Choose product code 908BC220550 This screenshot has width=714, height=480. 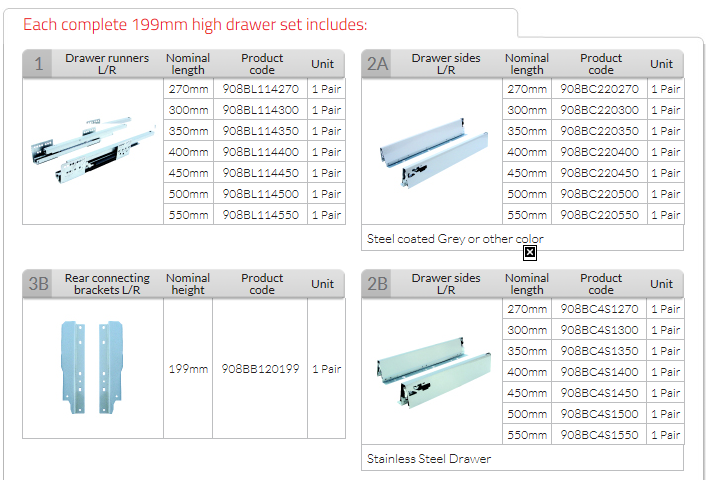pos(600,215)
